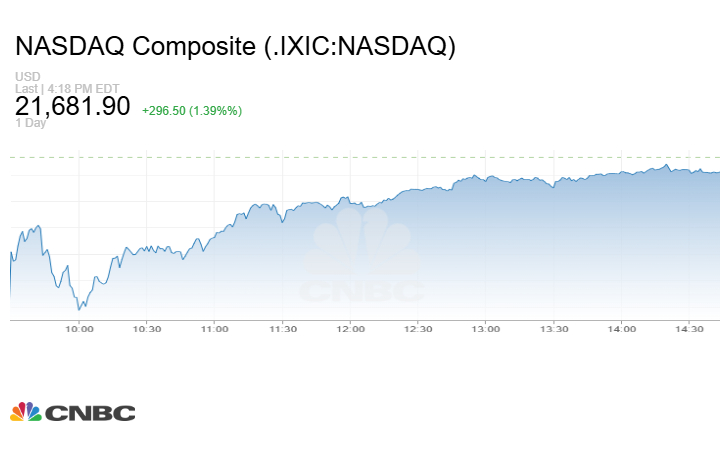Click the 10:00 time axis label
This screenshot has width=720, height=450.
click(x=79, y=328)
